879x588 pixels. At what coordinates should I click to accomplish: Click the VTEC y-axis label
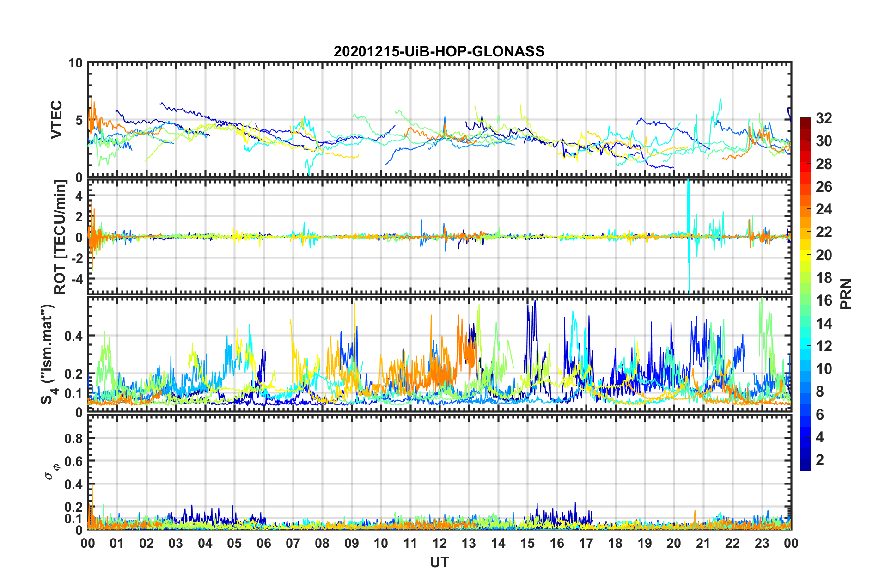pos(56,120)
